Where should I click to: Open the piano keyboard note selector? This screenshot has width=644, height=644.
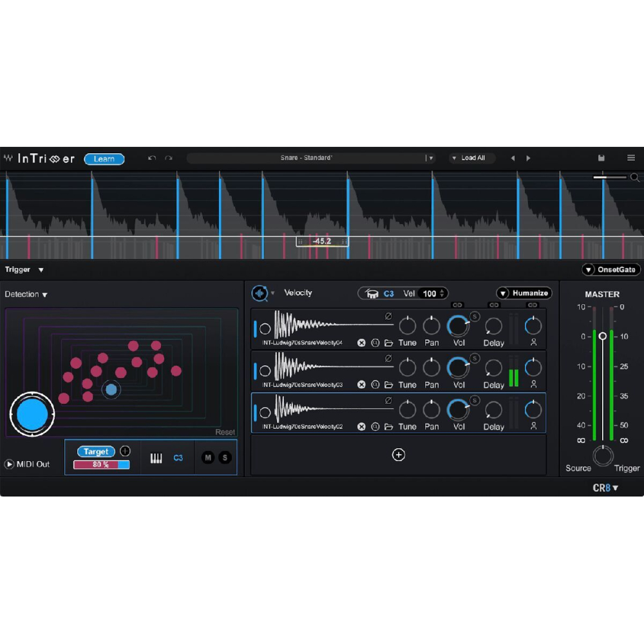point(156,457)
